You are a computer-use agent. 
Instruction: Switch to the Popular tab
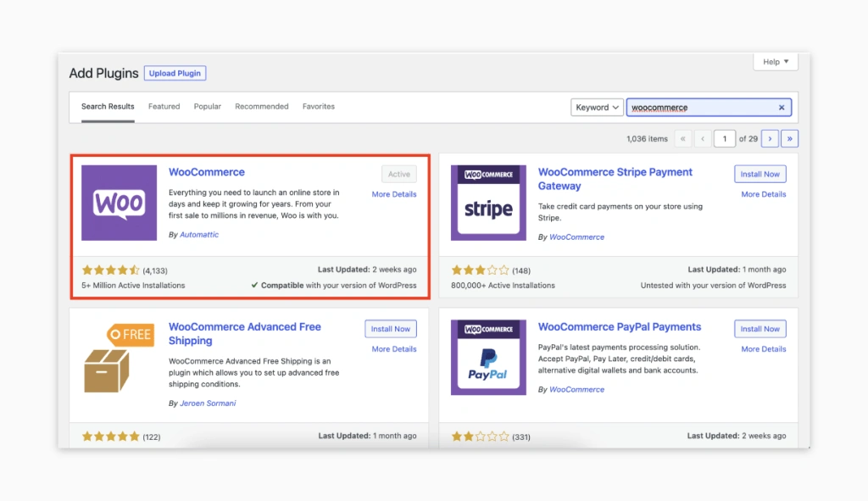[x=207, y=106]
